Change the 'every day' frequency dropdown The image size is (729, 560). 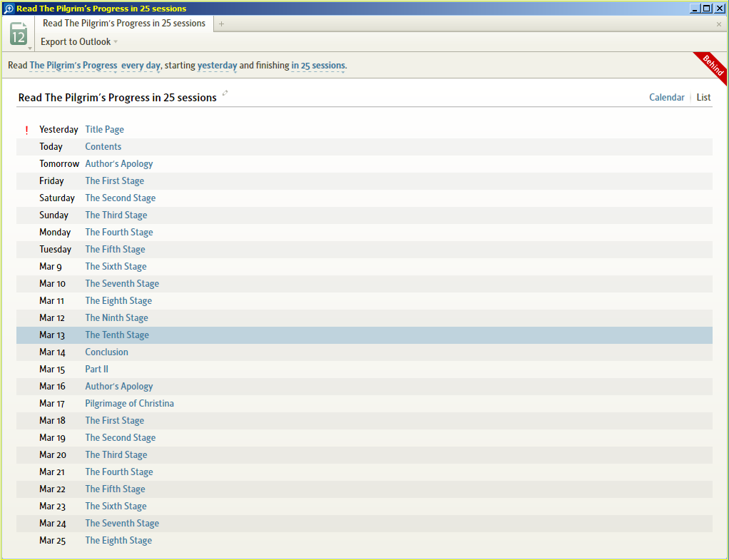(x=141, y=66)
